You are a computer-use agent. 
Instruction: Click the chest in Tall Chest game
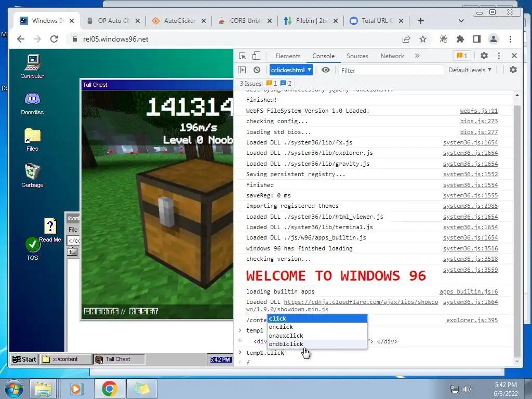(x=184, y=224)
